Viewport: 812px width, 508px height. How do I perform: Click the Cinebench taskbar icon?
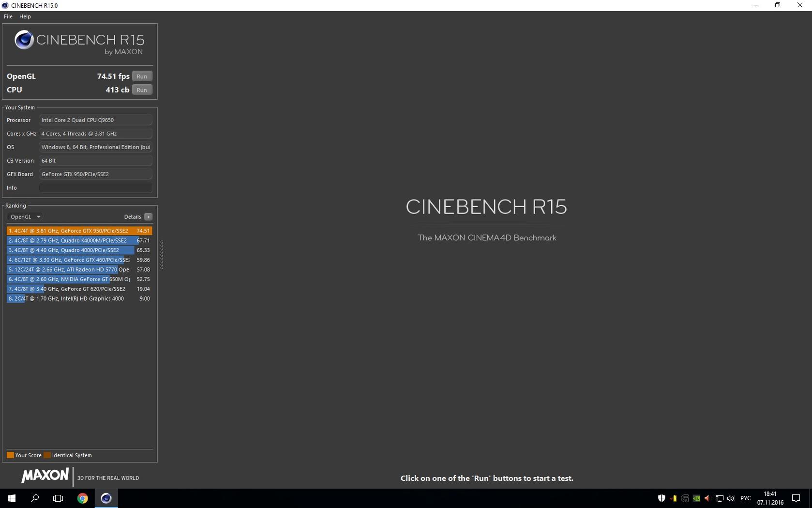pyautogui.click(x=106, y=498)
